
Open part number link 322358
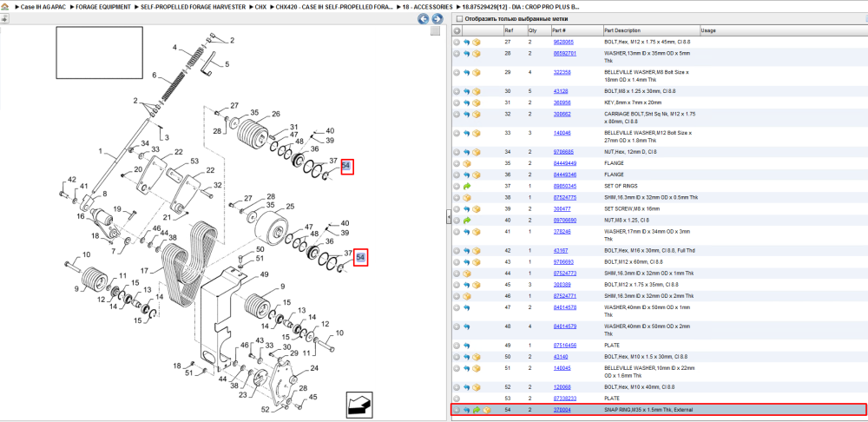[562, 73]
